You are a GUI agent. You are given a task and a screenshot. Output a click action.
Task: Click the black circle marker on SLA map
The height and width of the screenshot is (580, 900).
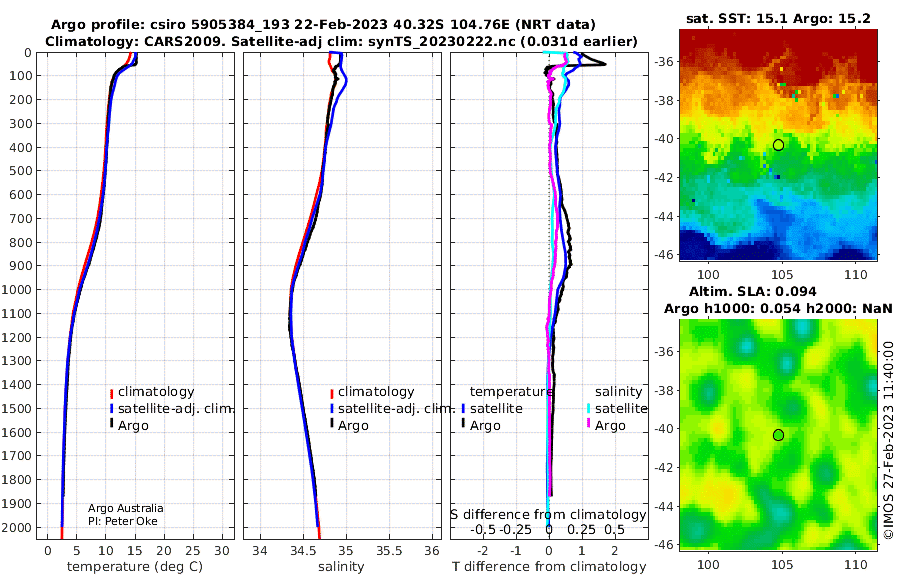pos(778,435)
